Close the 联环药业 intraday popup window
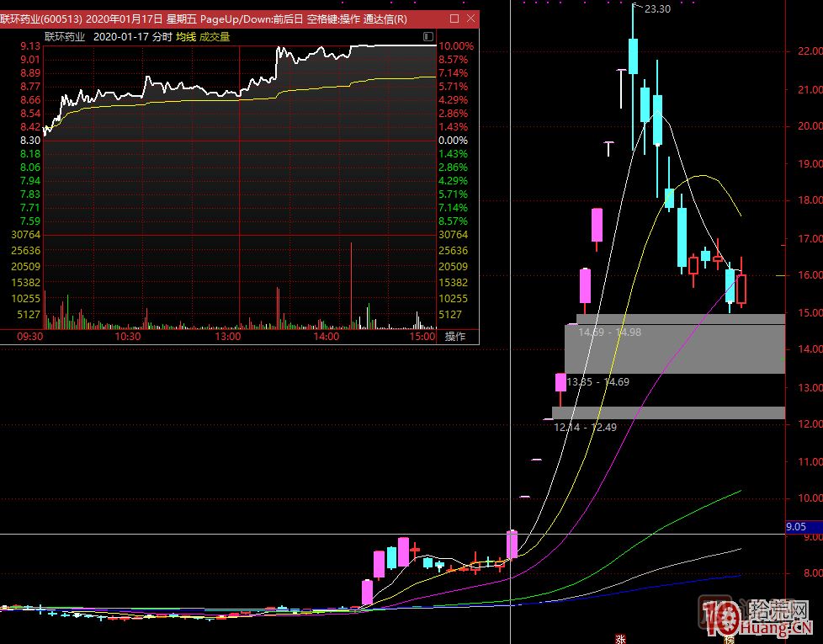Viewport: 823px width, 644px height. coord(470,19)
